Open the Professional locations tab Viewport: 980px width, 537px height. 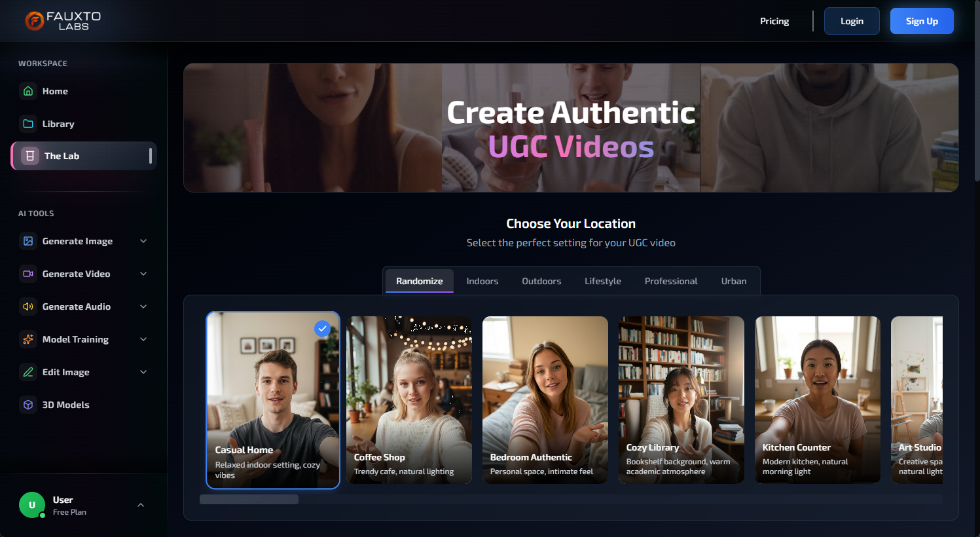click(670, 280)
